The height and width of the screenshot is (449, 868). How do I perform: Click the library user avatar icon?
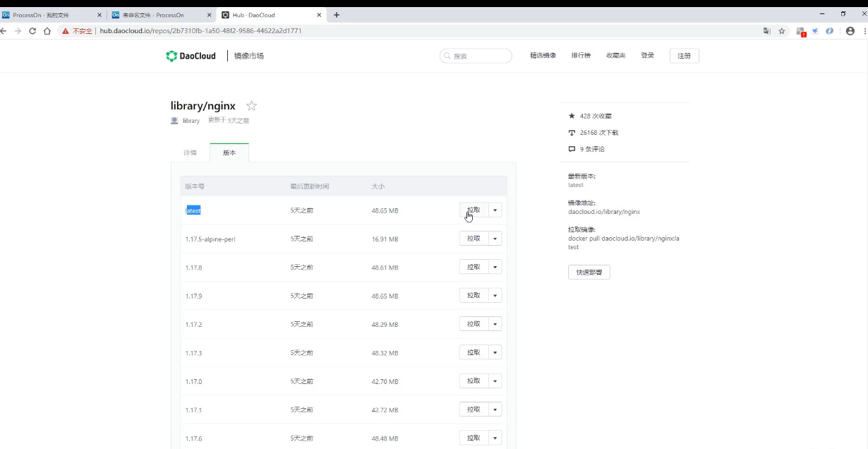click(x=174, y=121)
